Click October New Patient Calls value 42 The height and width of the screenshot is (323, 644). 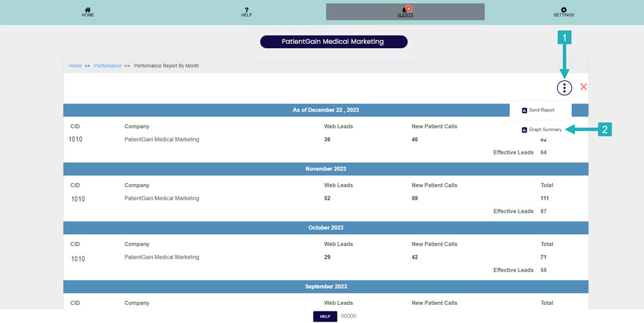[414, 257]
